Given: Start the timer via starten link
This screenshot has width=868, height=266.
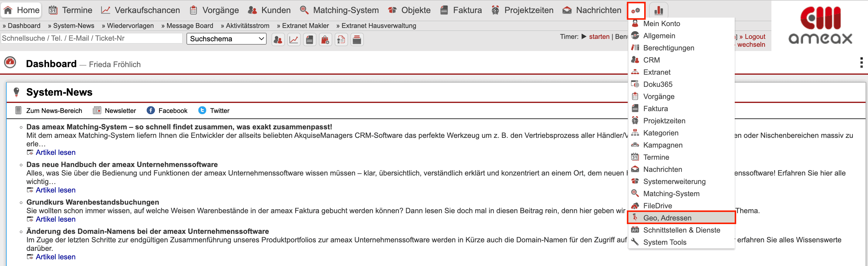Looking at the screenshot, I should coord(599,36).
